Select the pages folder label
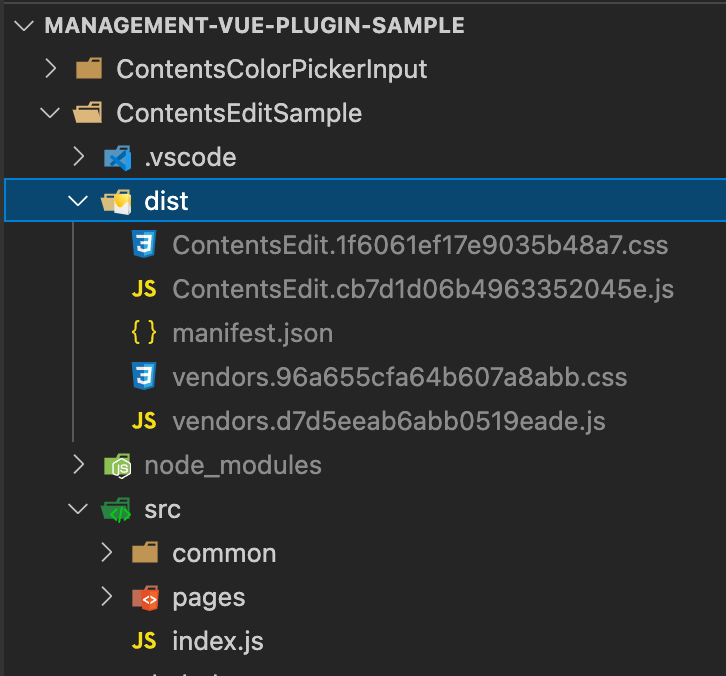This screenshot has height=676, width=726. (208, 597)
